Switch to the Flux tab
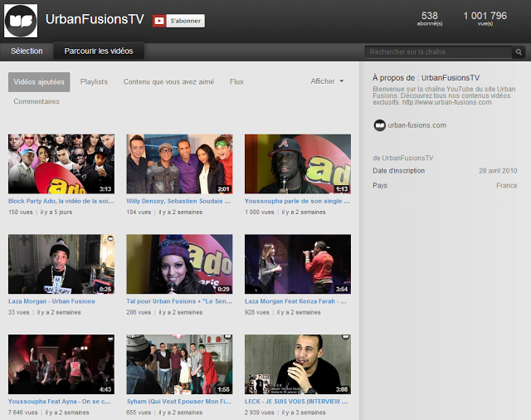This screenshot has height=420, width=531. (236, 82)
